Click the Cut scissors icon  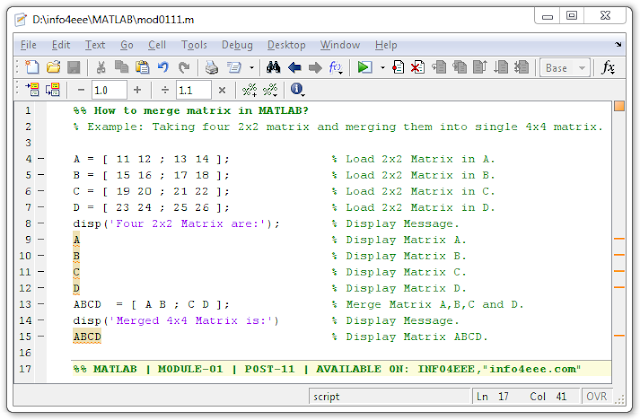point(101,67)
